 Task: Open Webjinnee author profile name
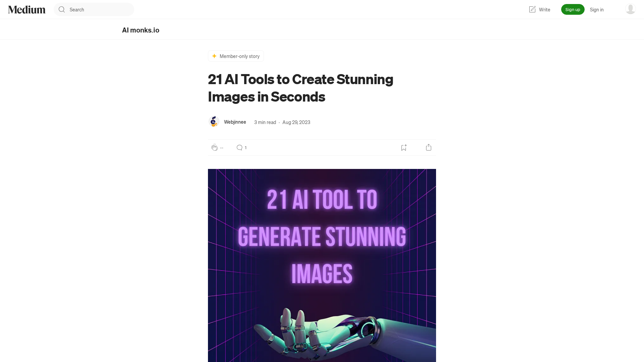click(x=235, y=122)
